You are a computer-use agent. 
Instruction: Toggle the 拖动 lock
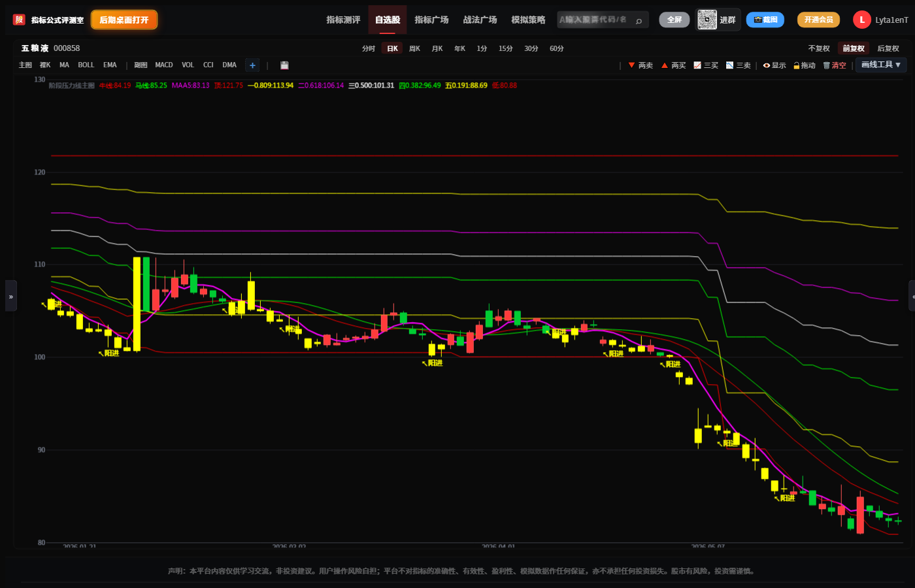click(x=805, y=65)
